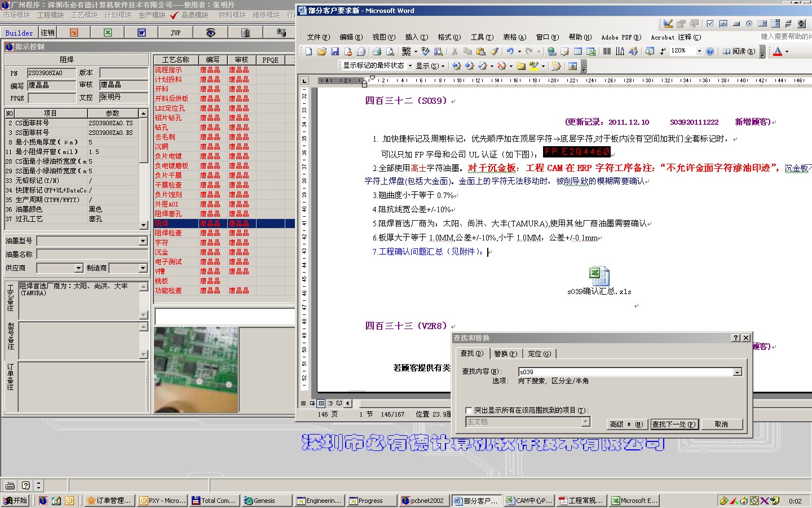The width and height of the screenshot is (812, 508).
Task: Click the Reject Change icon in reviewing toolbar
Action: [501, 66]
